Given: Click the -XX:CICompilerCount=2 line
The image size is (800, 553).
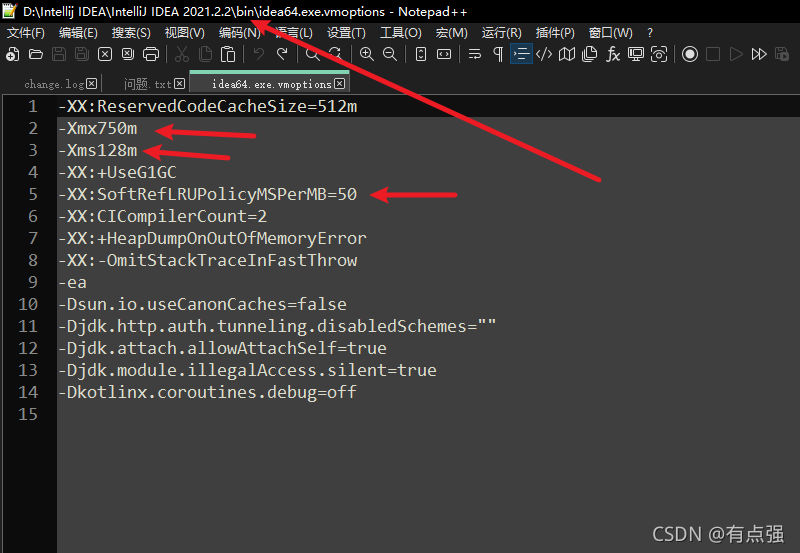Looking at the screenshot, I should click(163, 216).
